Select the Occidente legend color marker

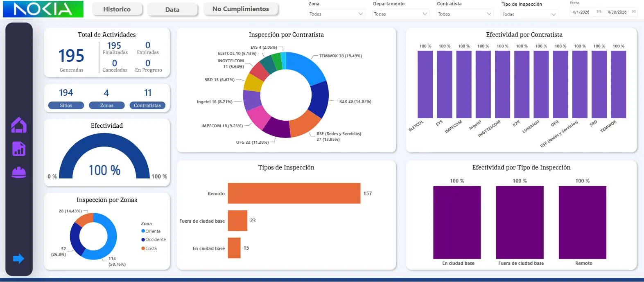(143, 240)
